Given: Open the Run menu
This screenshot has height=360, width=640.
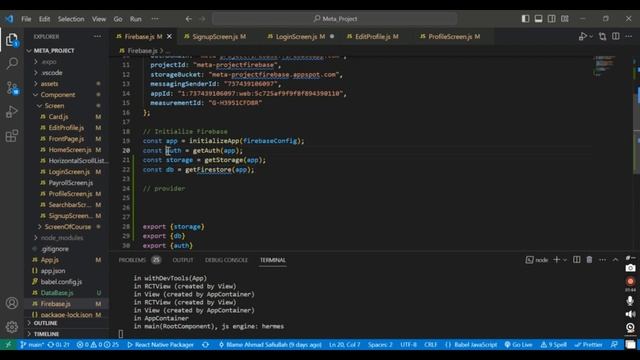Looking at the screenshot, I should [x=136, y=19].
